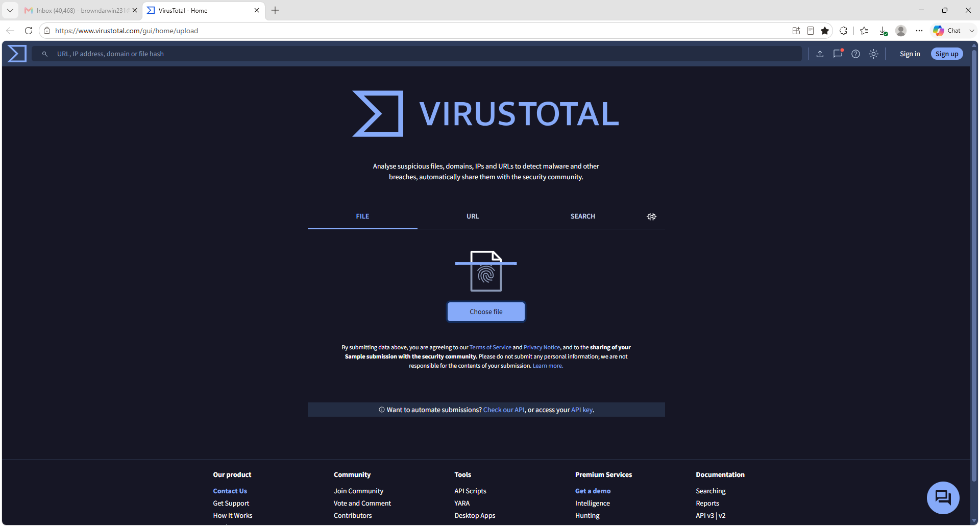Click the API key link
The height and width of the screenshot is (527, 980).
582,410
